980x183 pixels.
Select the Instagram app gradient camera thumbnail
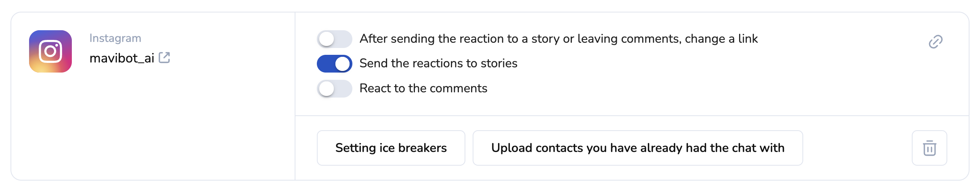(x=50, y=52)
